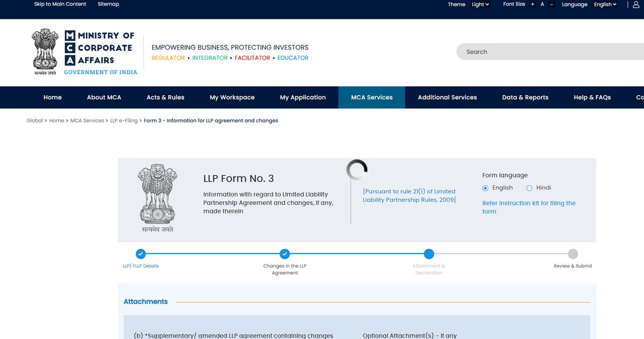The height and width of the screenshot is (339, 644).
Task: Click the Supplementary/amended LLP agreement label
Action: coord(233,335)
